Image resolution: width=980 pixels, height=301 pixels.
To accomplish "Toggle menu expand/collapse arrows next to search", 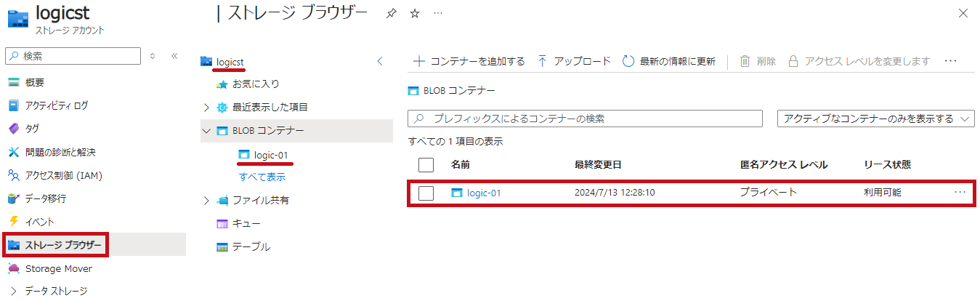I will (153, 56).
